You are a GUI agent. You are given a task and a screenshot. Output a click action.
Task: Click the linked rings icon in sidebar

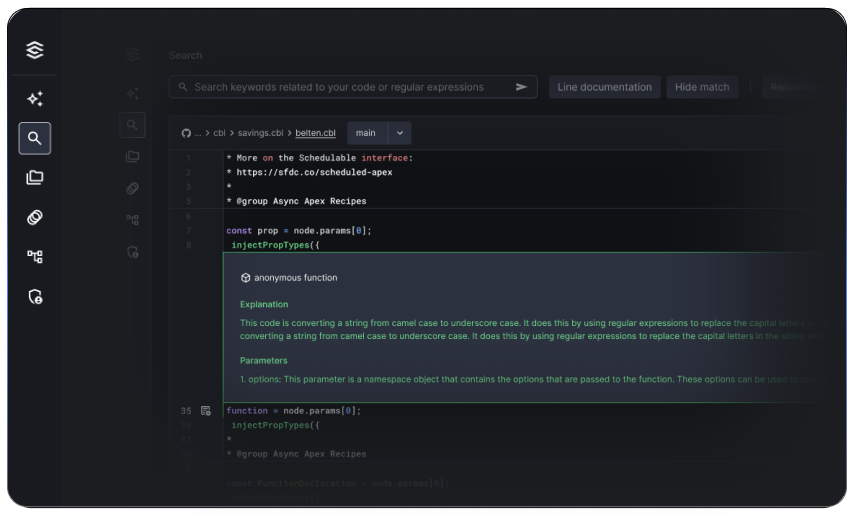pyautogui.click(x=35, y=218)
